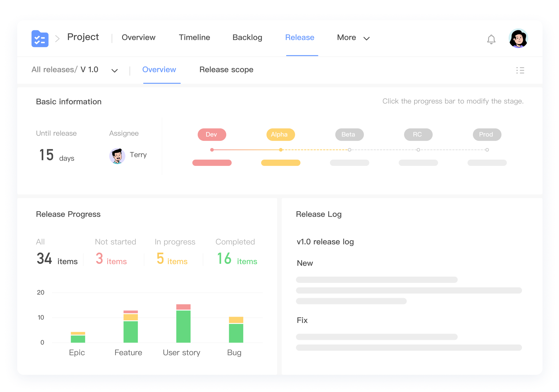559x392 pixels.
Task: Open the list view icon on the right
Action: click(x=520, y=70)
